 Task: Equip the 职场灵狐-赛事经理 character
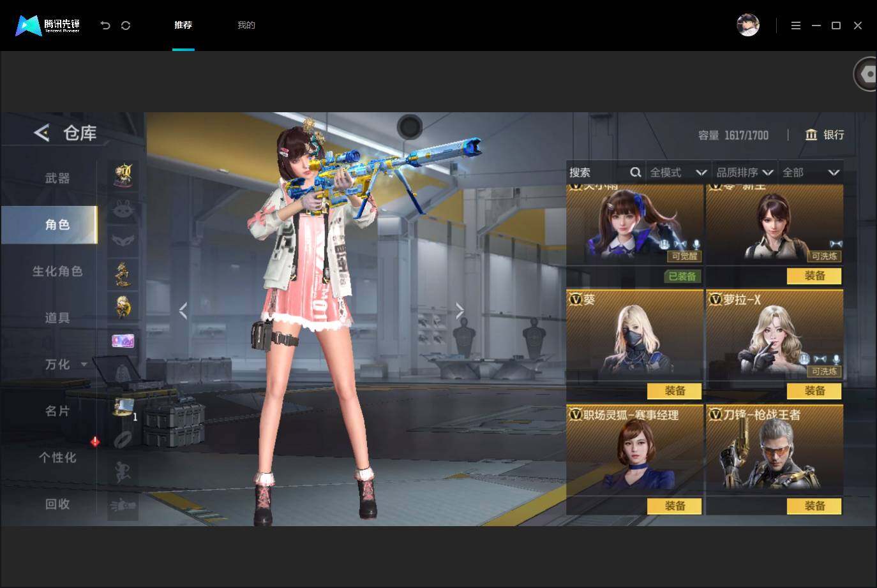675,506
